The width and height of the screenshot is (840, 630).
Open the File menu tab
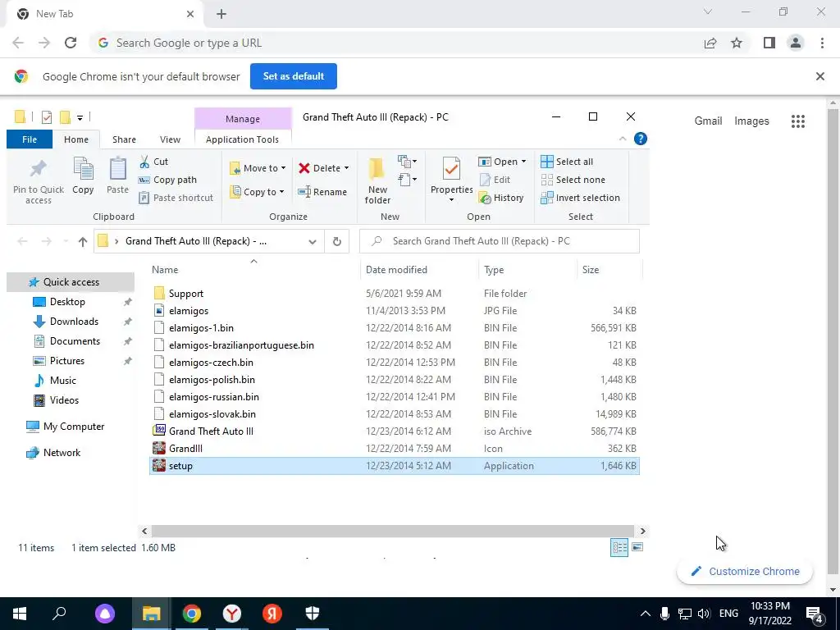click(30, 139)
